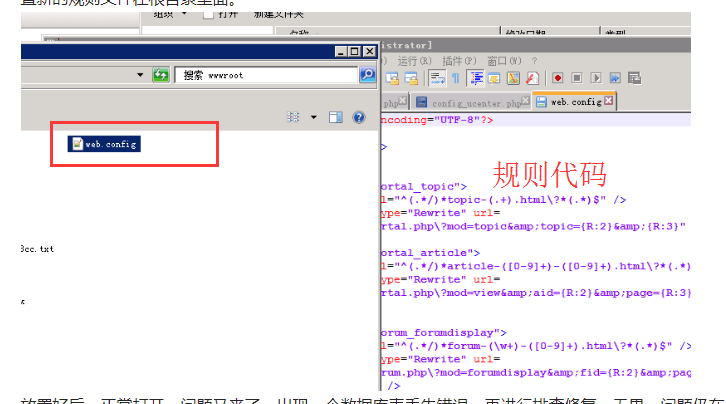Select the web.config file in Explorer

point(104,144)
